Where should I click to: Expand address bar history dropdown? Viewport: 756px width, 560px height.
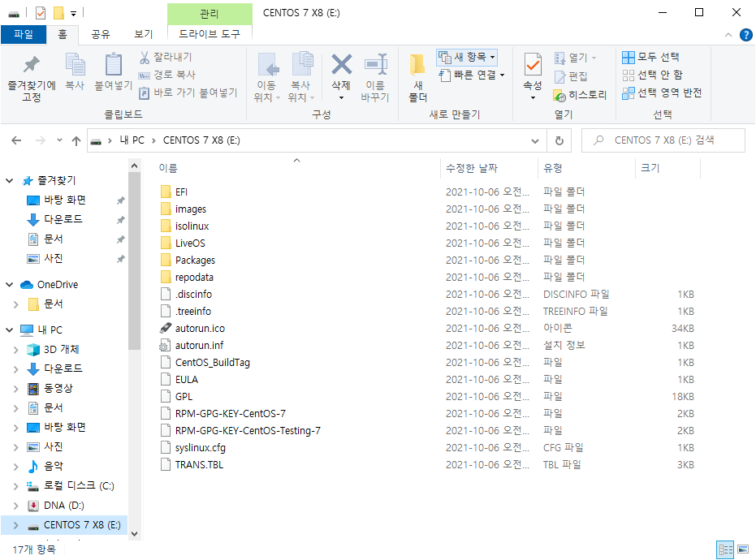coord(535,140)
